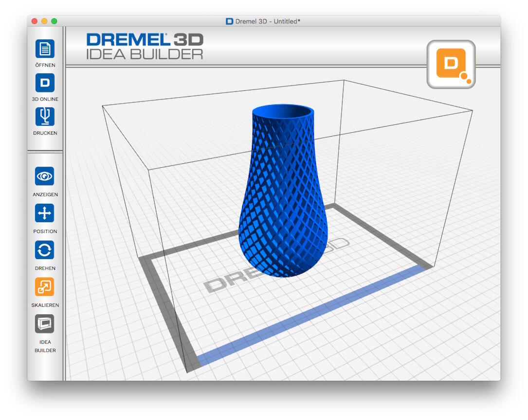Viewport: 528px width, 420px height.
Task: Click the POSITION label
Action: pos(45,232)
